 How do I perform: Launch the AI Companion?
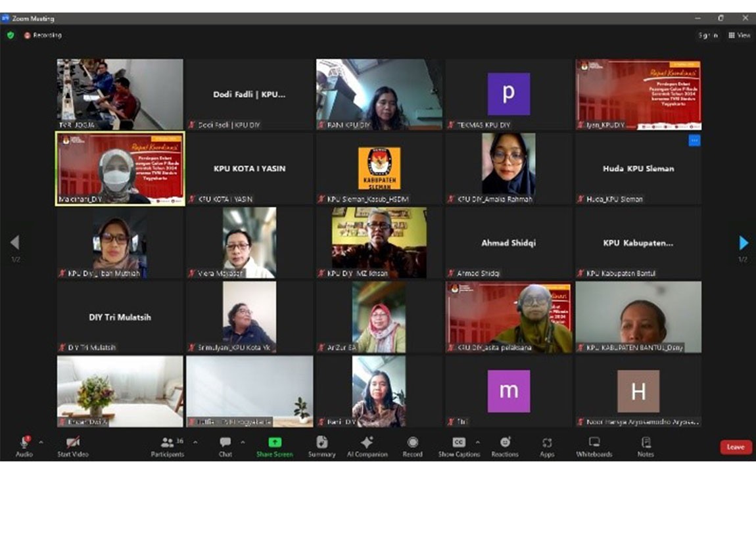pyautogui.click(x=367, y=446)
